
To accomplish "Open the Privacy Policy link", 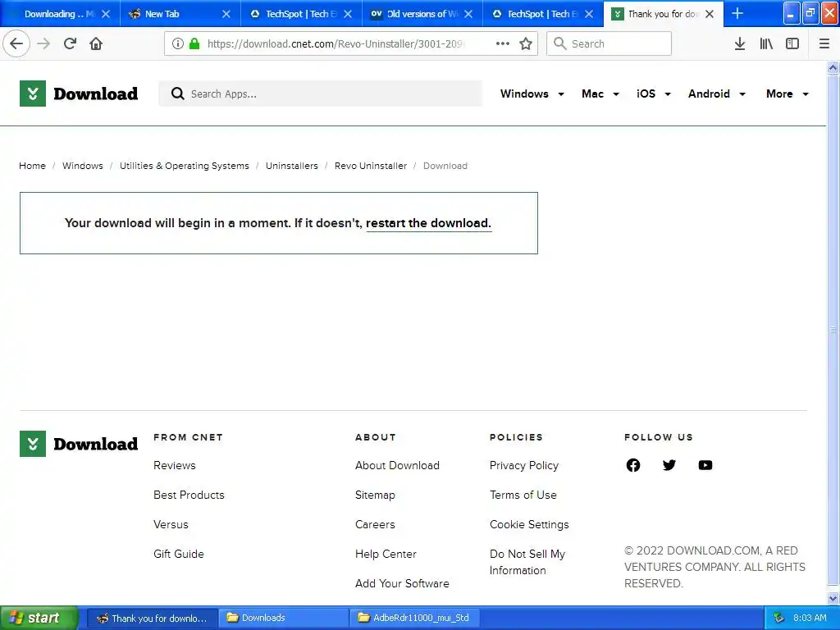I will 524,465.
